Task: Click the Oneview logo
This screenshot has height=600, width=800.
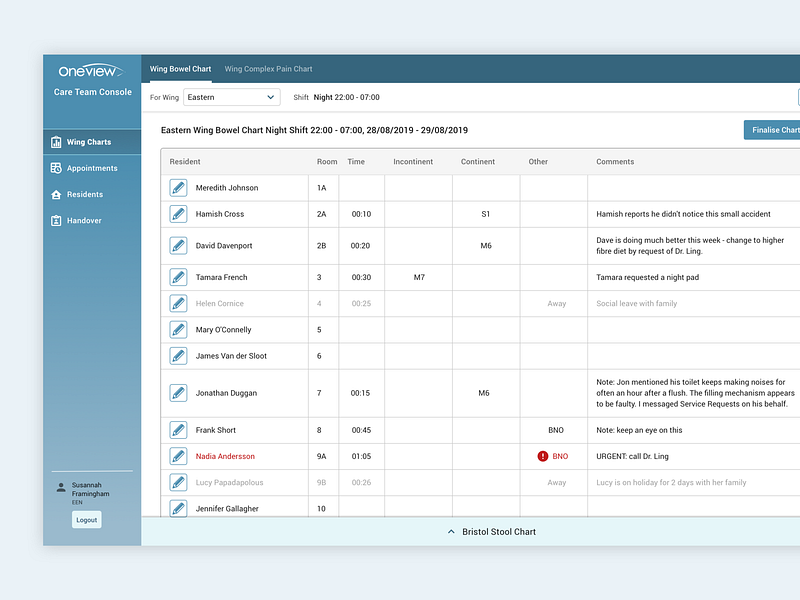Action: (91, 71)
